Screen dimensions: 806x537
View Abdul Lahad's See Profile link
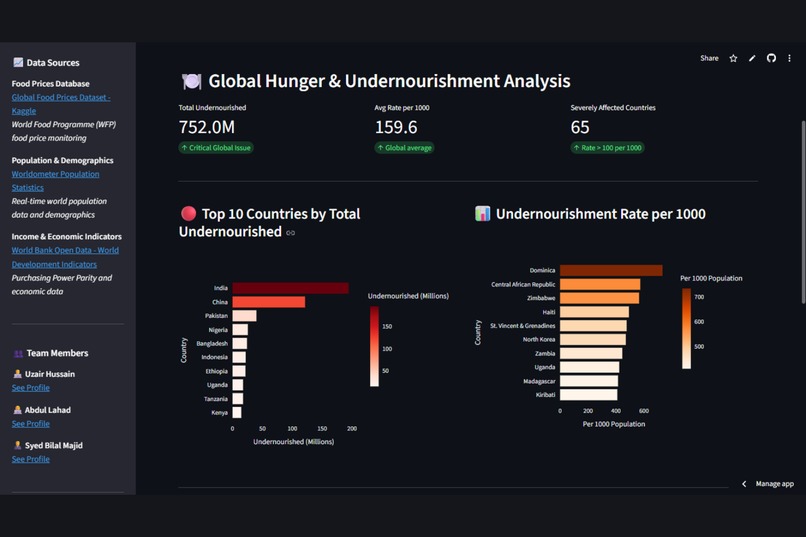click(31, 423)
